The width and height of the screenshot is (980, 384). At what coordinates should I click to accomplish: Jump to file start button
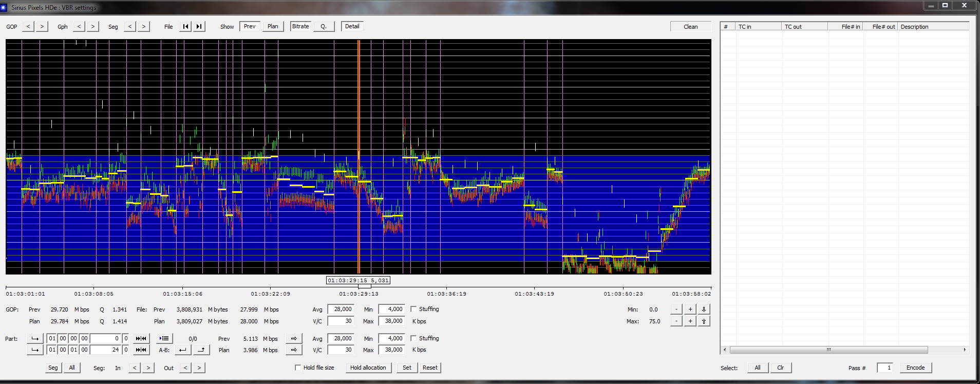pyautogui.click(x=185, y=27)
